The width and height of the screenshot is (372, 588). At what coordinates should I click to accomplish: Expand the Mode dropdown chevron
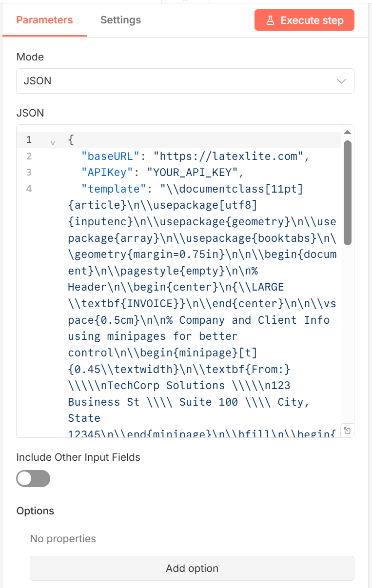tap(341, 81)
